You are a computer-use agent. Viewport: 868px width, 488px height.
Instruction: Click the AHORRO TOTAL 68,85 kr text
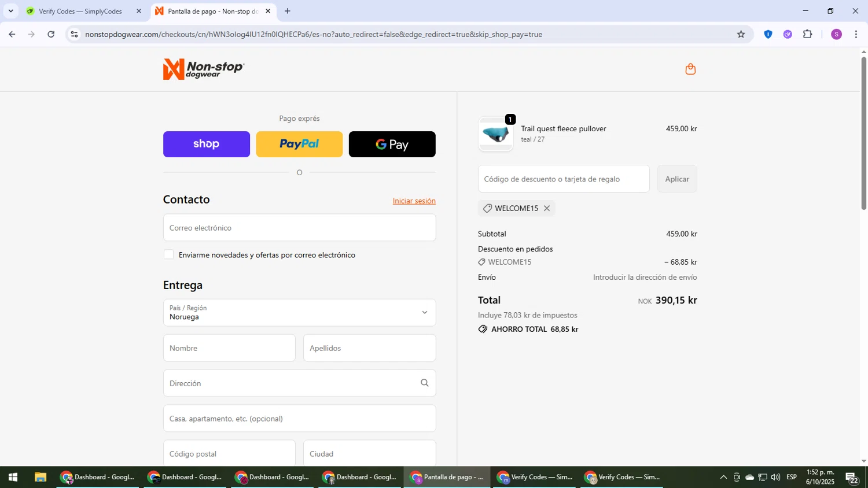tap(534, 329)
